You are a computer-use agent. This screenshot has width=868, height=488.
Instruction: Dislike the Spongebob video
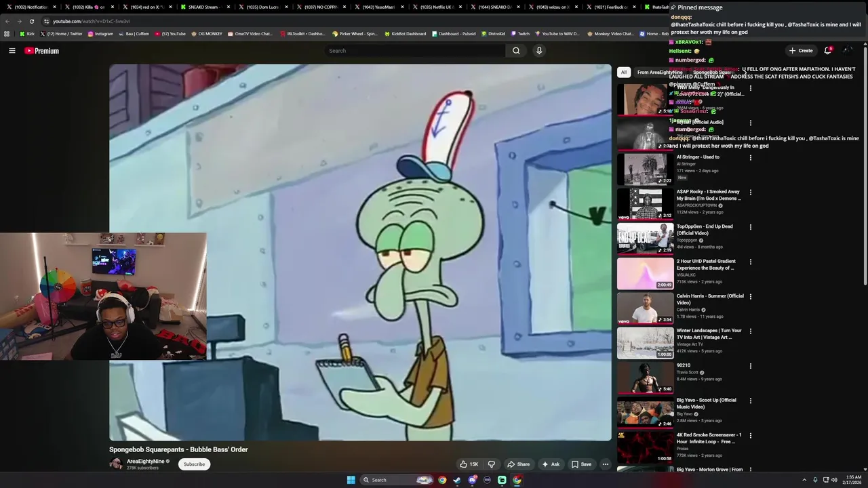click(x=492, y=464)
